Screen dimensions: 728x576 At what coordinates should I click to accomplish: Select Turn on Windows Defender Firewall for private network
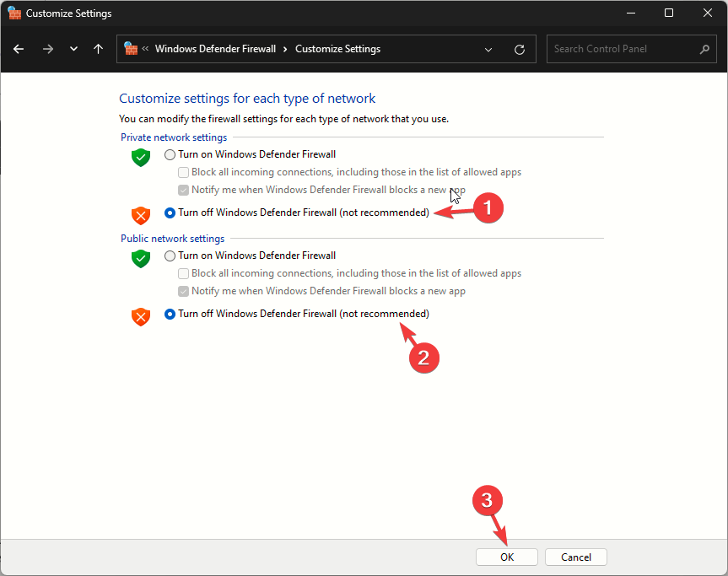pos(170,154)
